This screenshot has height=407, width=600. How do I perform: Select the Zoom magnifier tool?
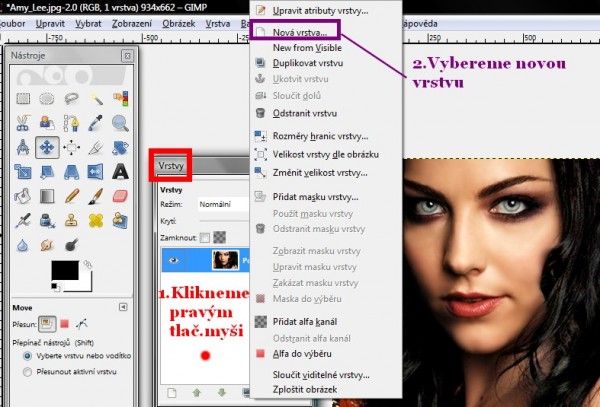click(x=120, y=123)
